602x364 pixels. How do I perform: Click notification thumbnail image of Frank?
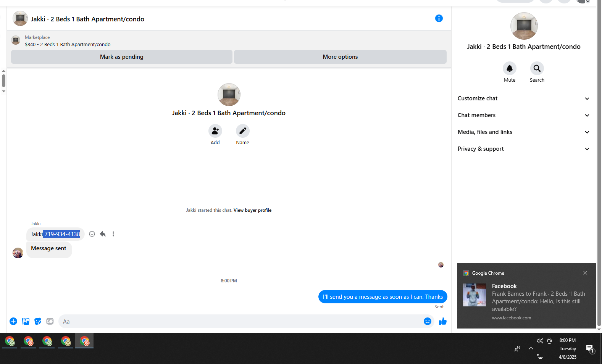[474, 295]
